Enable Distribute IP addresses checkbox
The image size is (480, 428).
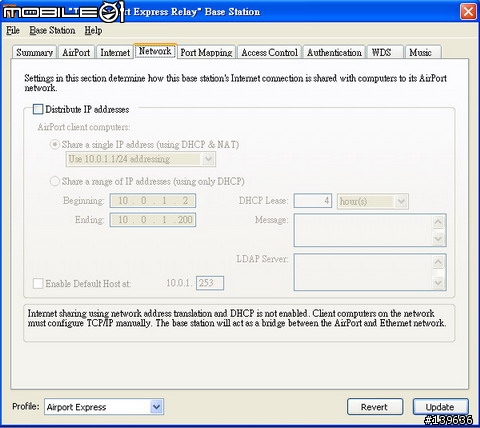point(38,109)
